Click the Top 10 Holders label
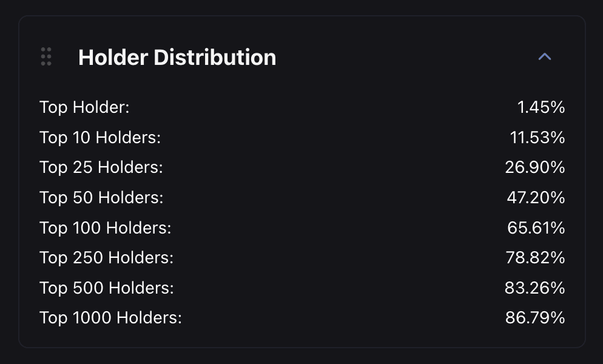 pos(100,137)
